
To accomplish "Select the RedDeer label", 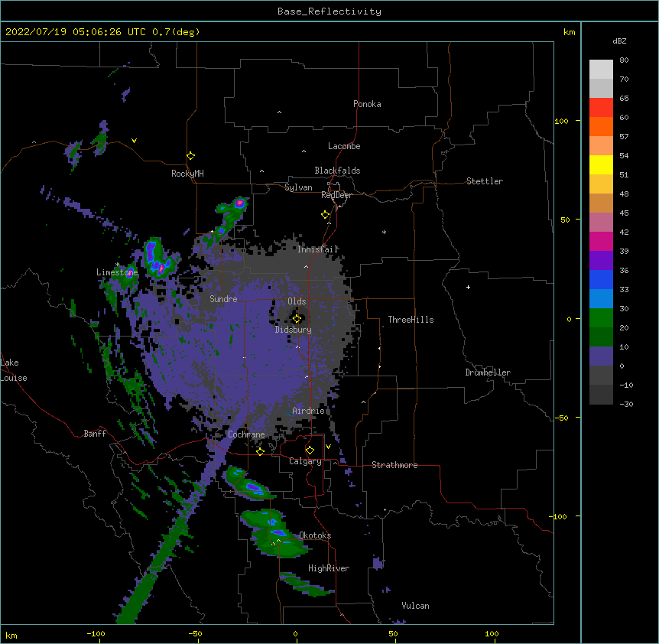I will pos(336,195).
